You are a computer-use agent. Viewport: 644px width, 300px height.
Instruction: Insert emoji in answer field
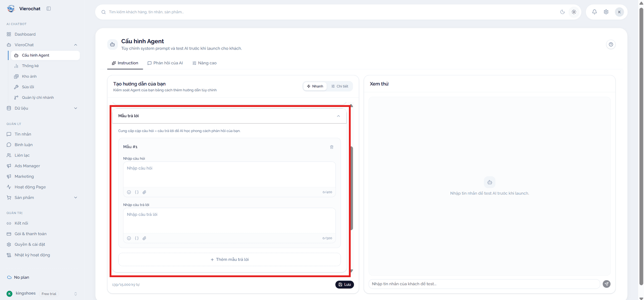point(129,238)
